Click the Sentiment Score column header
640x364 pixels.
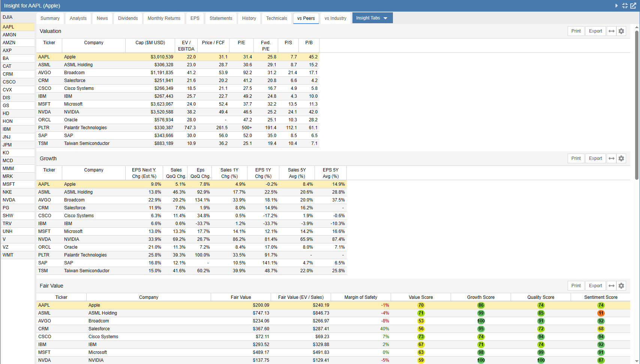[x=601, y=297]
